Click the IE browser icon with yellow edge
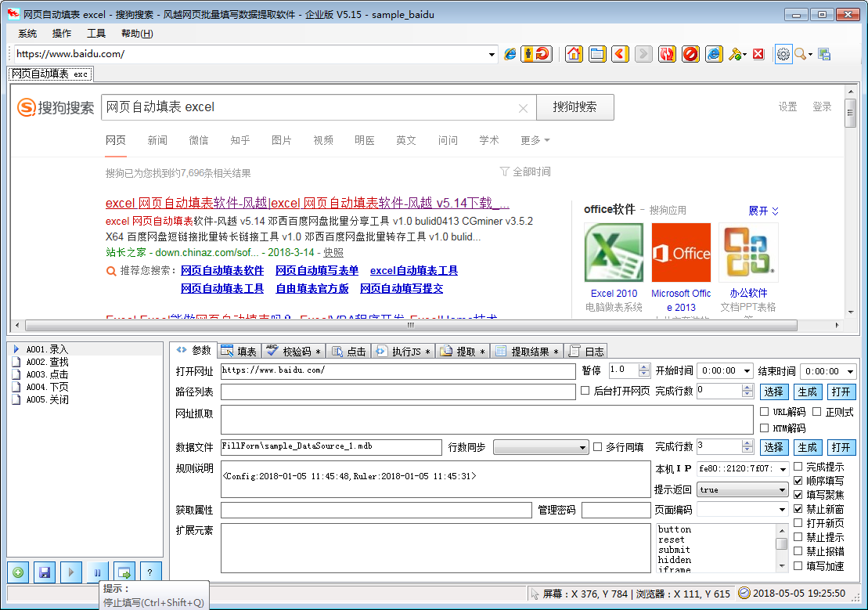The width and height of the screenshot is (868, 610). coord(714,54)
